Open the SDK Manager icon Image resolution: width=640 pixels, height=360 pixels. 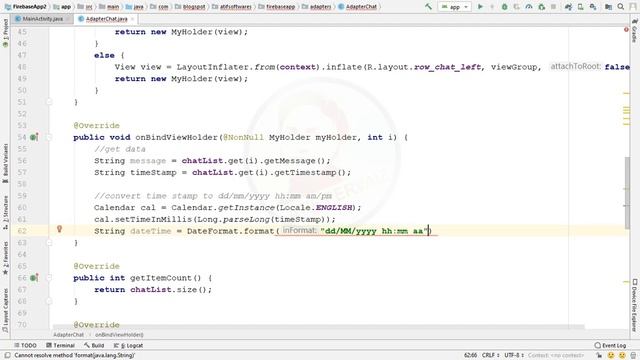(x=593, y=7)
